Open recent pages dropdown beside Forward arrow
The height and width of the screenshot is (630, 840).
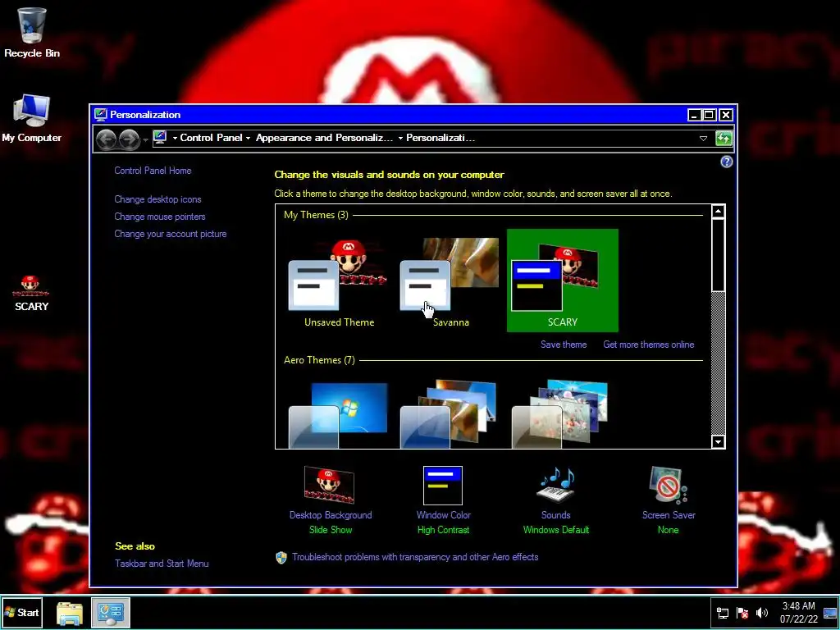(145, 139)
